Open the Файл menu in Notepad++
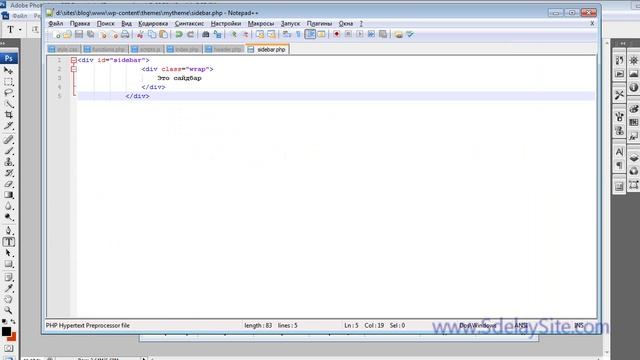This screenshot has height=360, width=640. pos(56,24)
